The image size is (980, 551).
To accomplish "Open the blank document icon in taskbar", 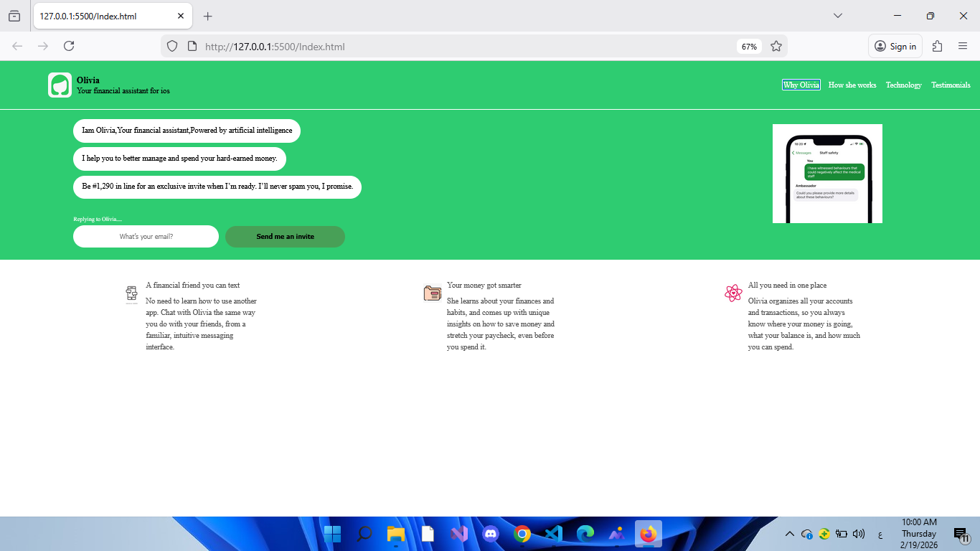I will click(x=428, y=534).
